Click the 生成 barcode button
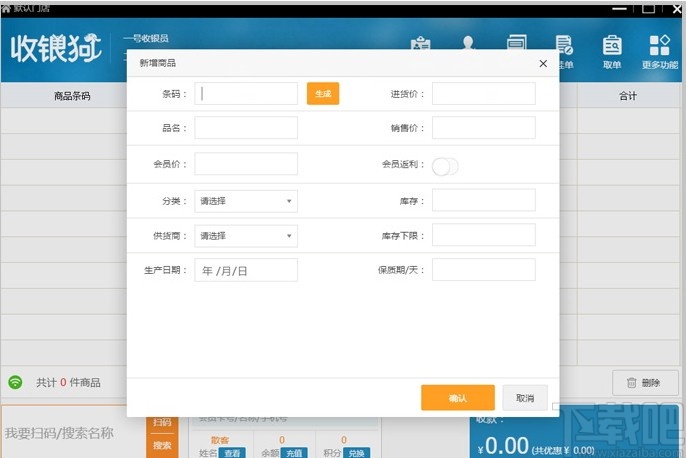Image resolution: width=687 pixels, height=458 pixels. pos(323,93)
